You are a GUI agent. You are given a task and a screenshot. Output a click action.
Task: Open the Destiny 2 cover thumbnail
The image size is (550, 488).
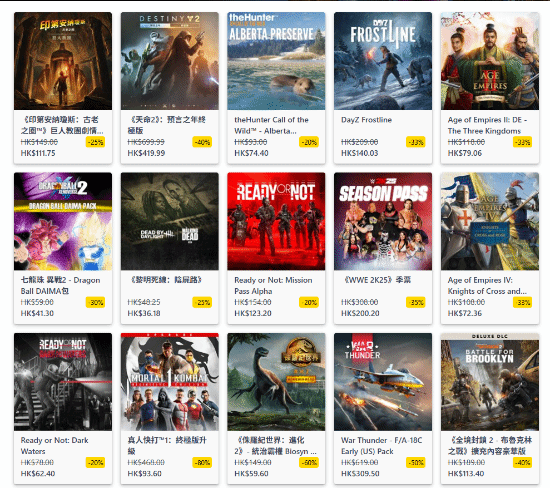(169, 61)
